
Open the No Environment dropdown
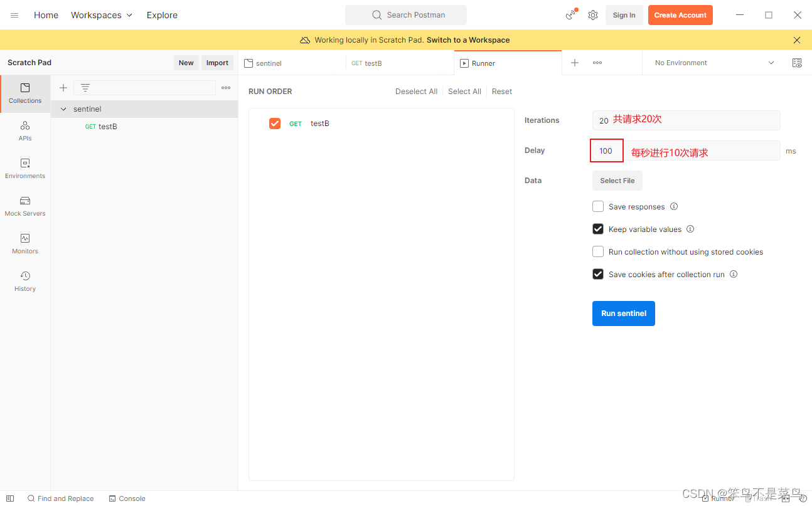pyautogui.click(x=714, y=63)
